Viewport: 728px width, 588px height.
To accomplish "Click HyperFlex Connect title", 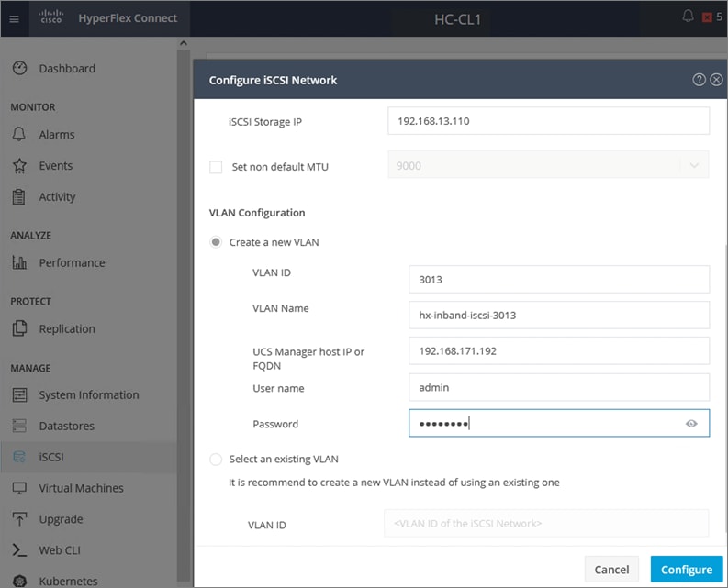I will pyautogui.click(x=128, y=18).
